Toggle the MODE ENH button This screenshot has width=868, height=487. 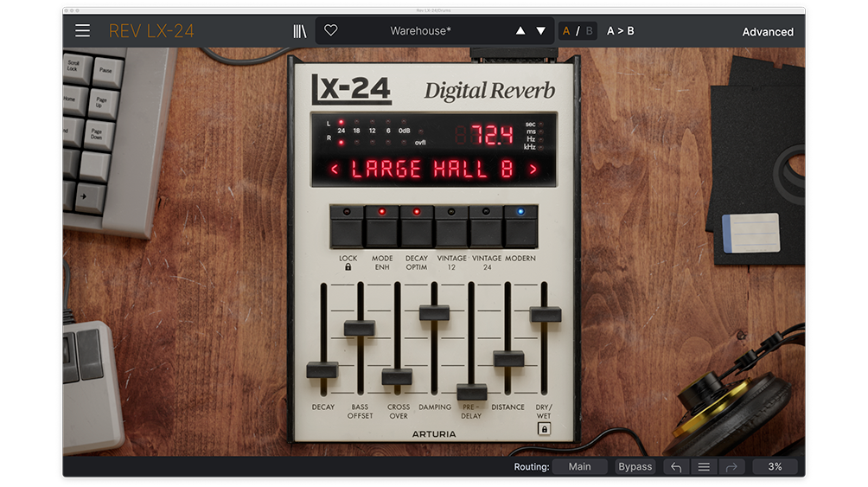pyautogui.click(x=381, y=227)
